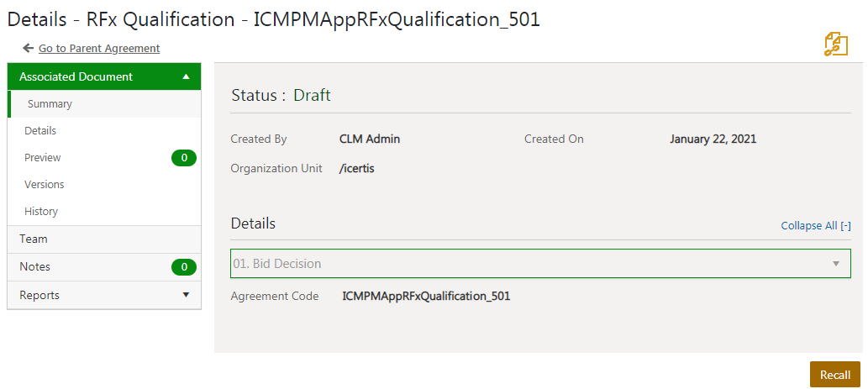Click Collapse All [-] in Details
This screenshot has width=868, height=389.
(x=815, y=226)
